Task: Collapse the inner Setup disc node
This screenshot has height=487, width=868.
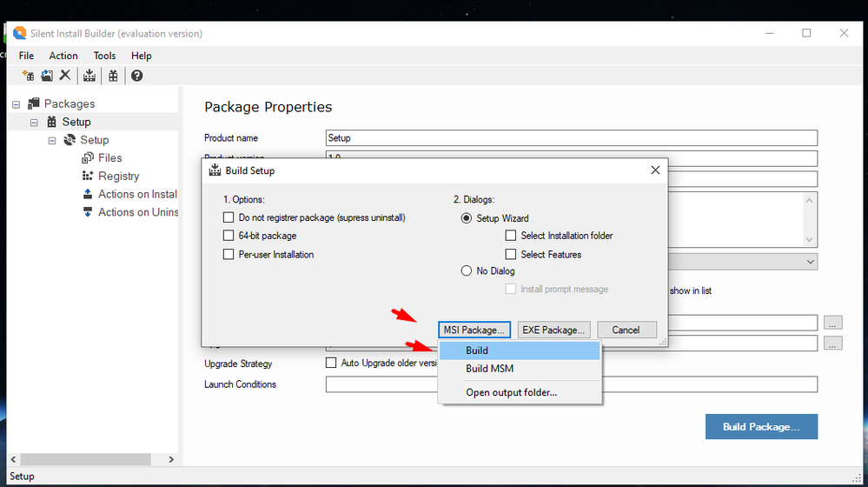Action: pos(52,140)
